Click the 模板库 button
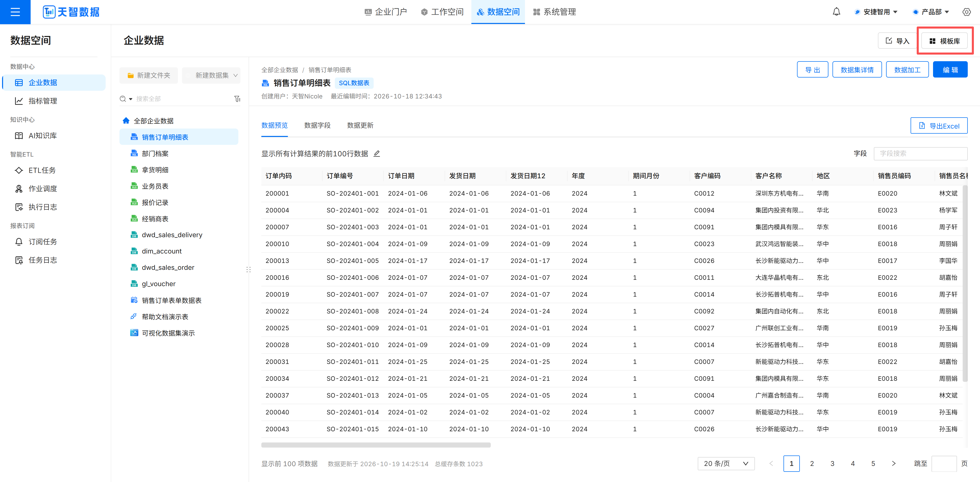Screen dimensions: 980x482 [944, 41]
